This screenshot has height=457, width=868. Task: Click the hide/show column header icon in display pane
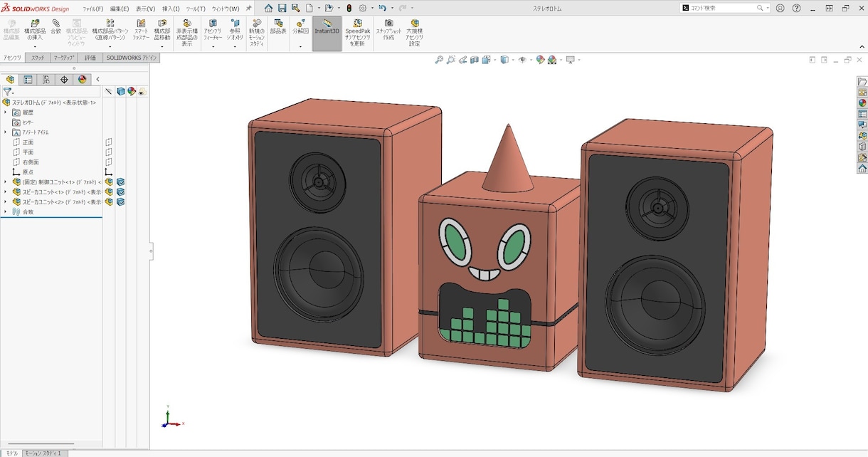click(109, 91)
